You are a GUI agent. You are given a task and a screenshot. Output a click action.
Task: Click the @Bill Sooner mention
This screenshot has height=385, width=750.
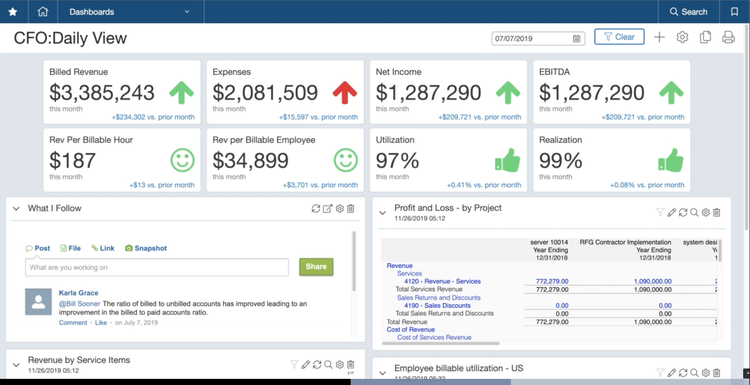coord(80,304)
